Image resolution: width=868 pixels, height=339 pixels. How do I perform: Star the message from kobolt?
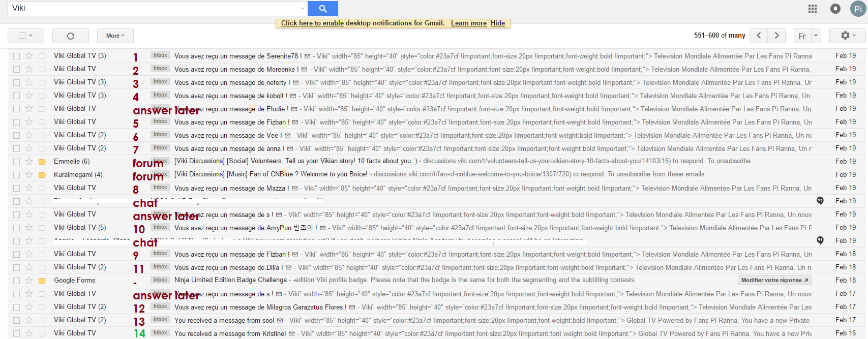pos(29,96)
